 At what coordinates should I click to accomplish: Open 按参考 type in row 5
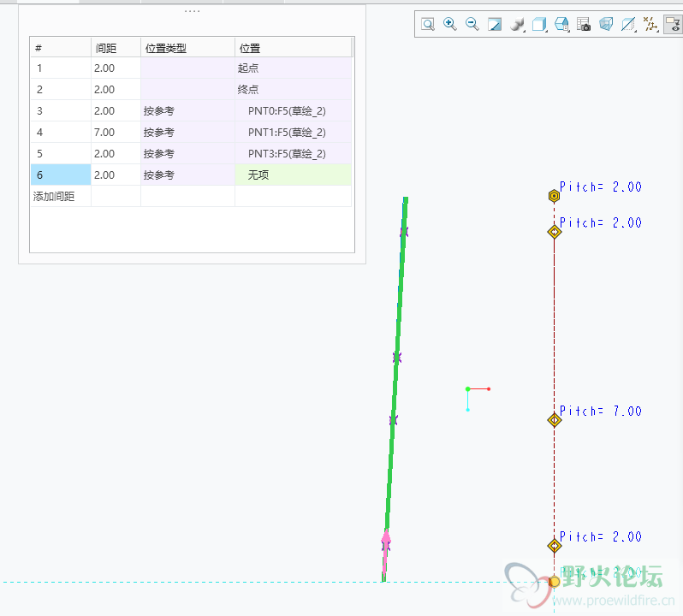(187, 154)
